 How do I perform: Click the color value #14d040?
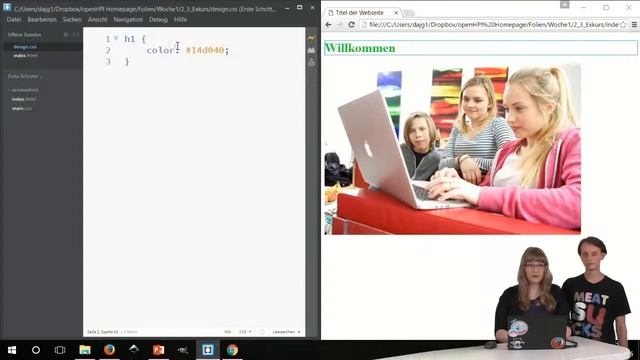[x=205, y=50]
